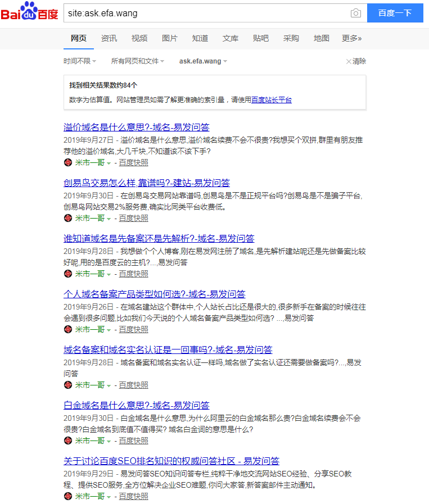Open result 个人域名备案产品类型如何选?
Viewport: 429px width, 504px height.
(x=155, y=294)
